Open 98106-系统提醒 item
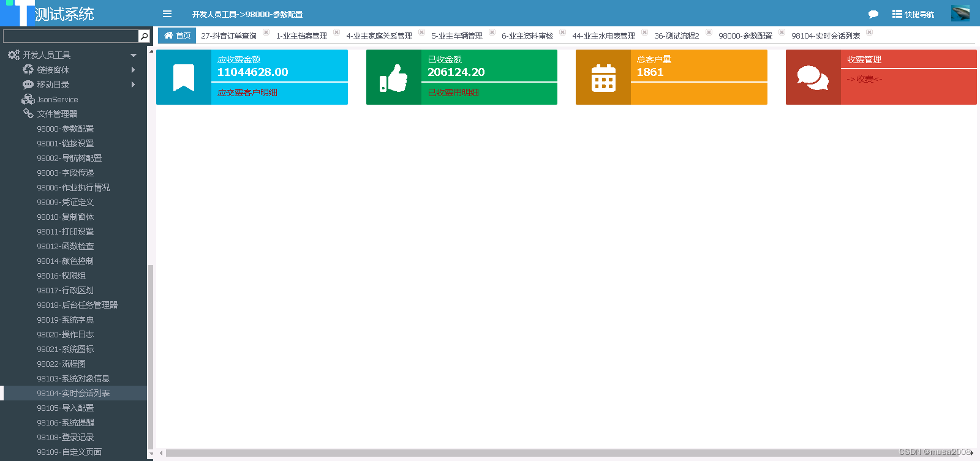This screenshot has height=461, width=980. click(66, 422)
